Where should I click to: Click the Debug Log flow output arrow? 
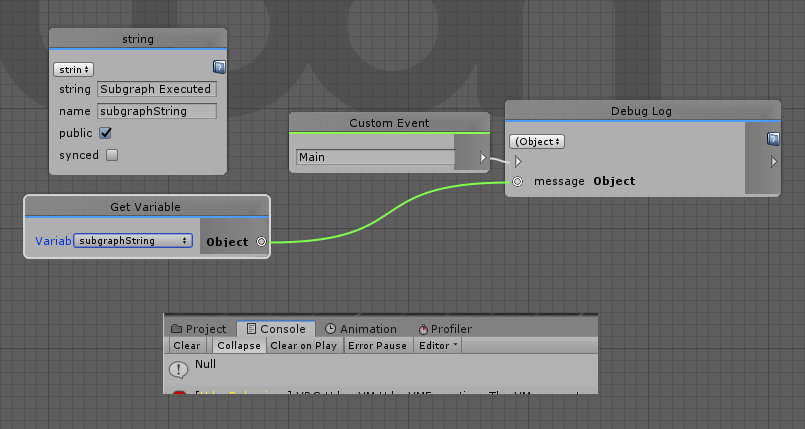pos(772,161)
